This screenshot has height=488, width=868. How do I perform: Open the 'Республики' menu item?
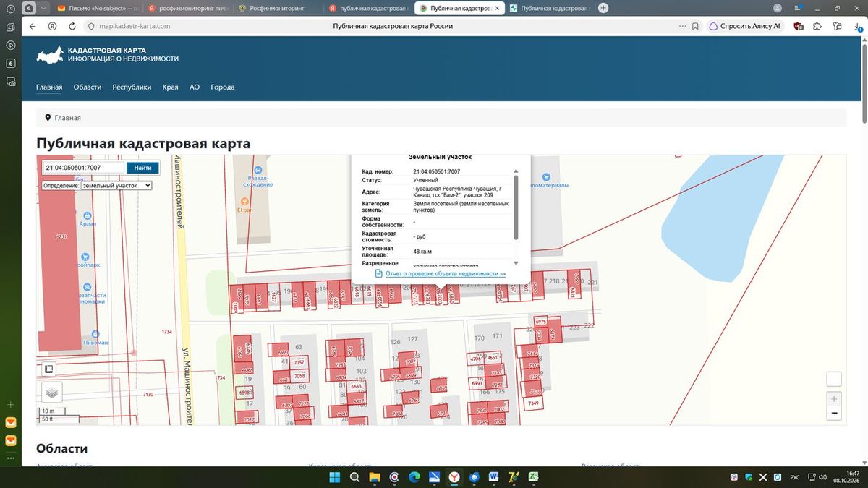(x=132, y=87)
